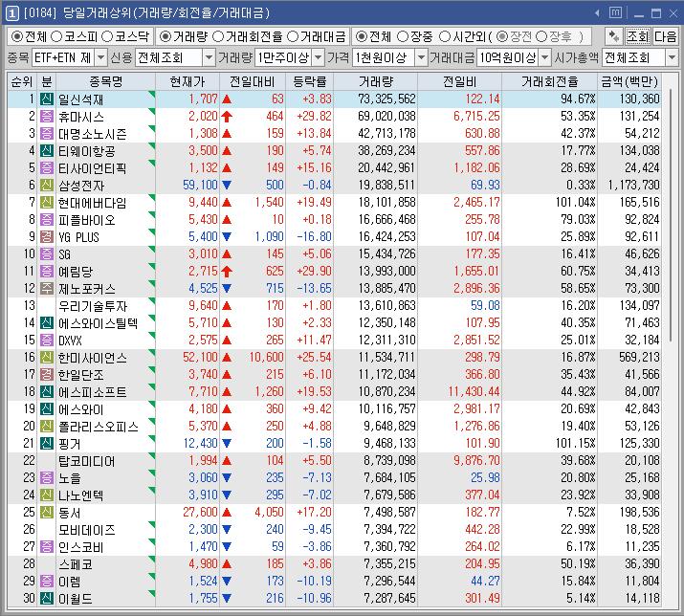Click the red up triangle in 한미사이언스 row
Image resolution: width=684 pixels, height=616 pixels.
pos(227,358)
